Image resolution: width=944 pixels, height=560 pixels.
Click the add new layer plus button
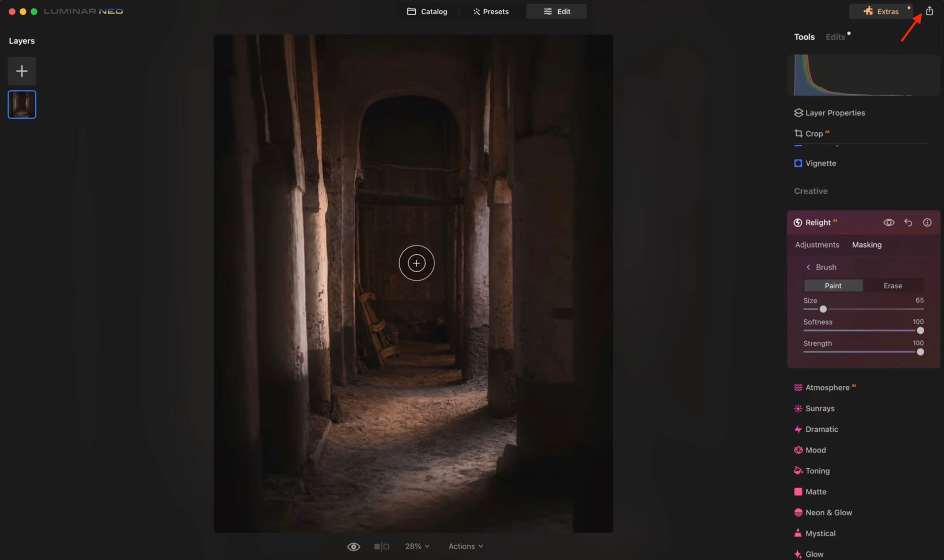(x=22, y=71)
